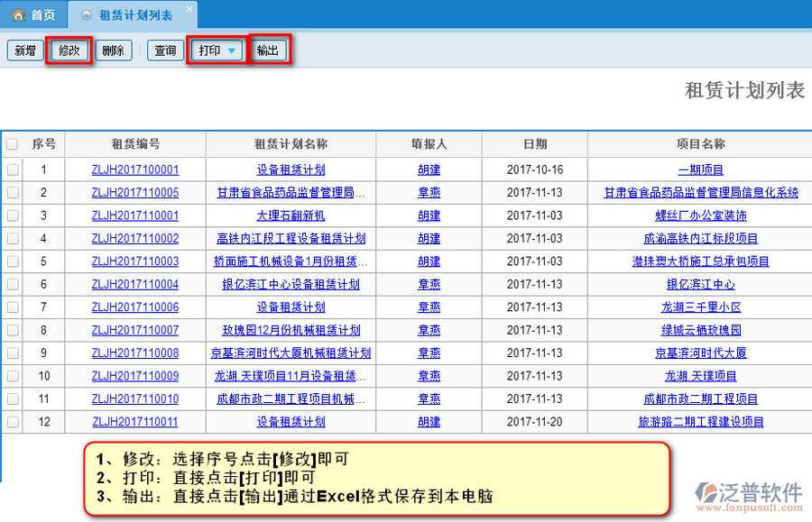Click the 租赁编号 column header
Image resolution: width=812 pixels, height=522 pixels.
(x=135, y=144)
